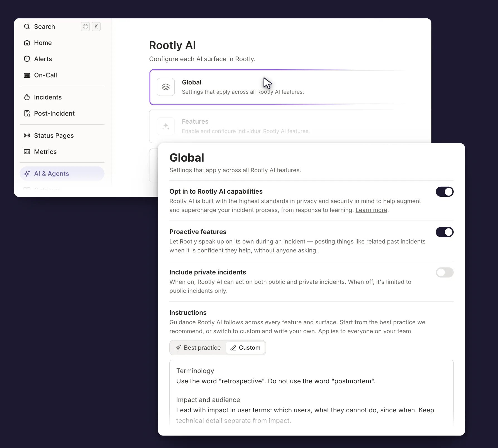Click the 'Include private incidents' label
498x448 pixels.
pyautogui.click(x=208, y=272)
